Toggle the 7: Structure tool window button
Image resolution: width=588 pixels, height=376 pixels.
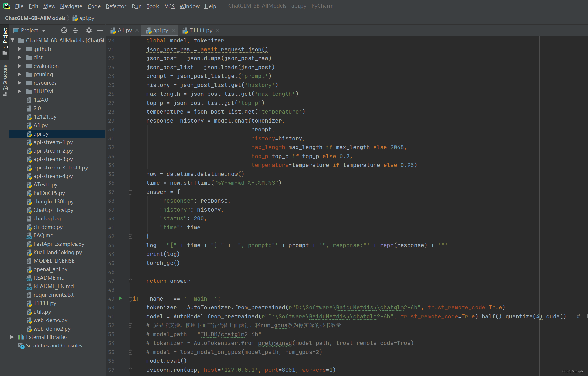click(x=5, y=80)
